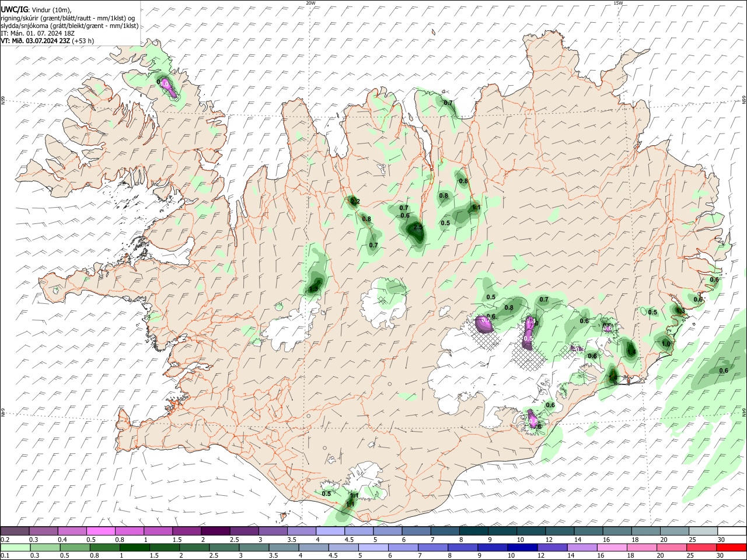
Task: Select the slate blue 6–7 snow legend swatch
Action: 416,531
